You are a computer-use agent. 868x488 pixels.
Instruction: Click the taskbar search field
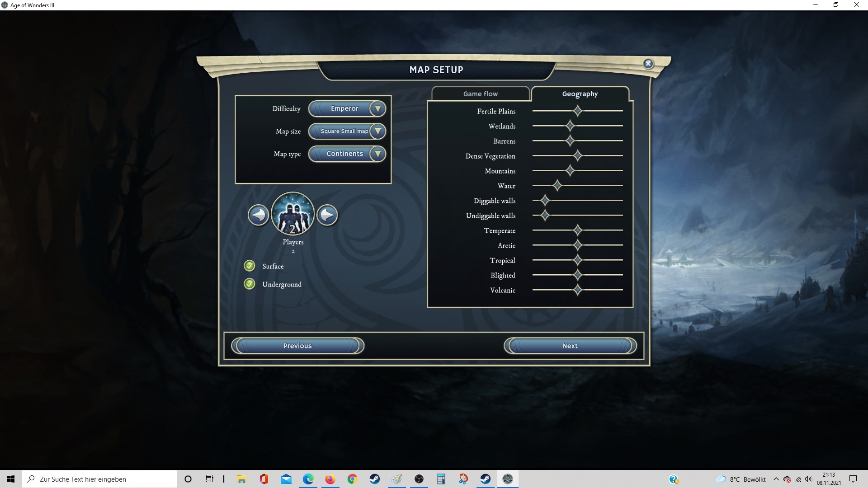[x=99, y=479]
